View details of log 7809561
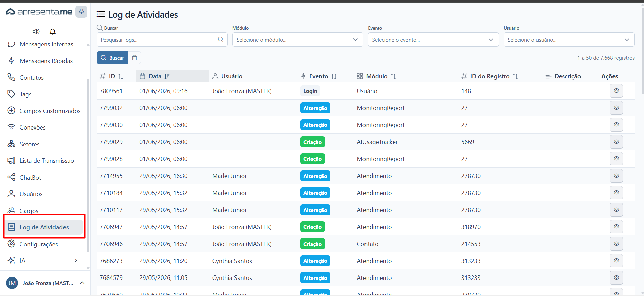The width and height of the screenshot is (644, 296). point(616,91)
